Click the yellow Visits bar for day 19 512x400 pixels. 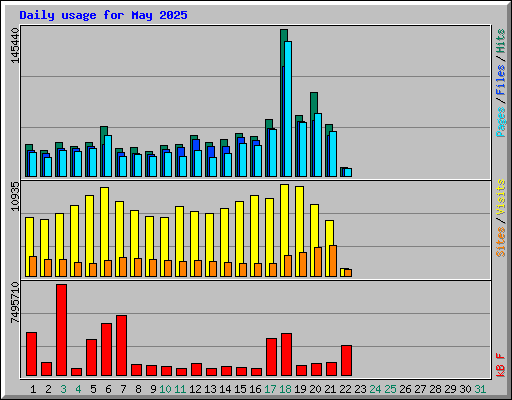click(x=299, y=231)
